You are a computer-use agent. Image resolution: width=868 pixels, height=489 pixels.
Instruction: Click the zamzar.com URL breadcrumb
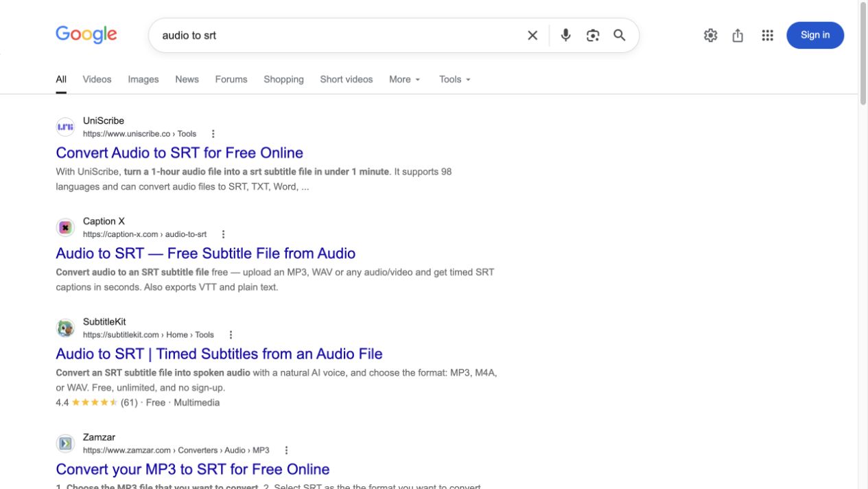176,451
